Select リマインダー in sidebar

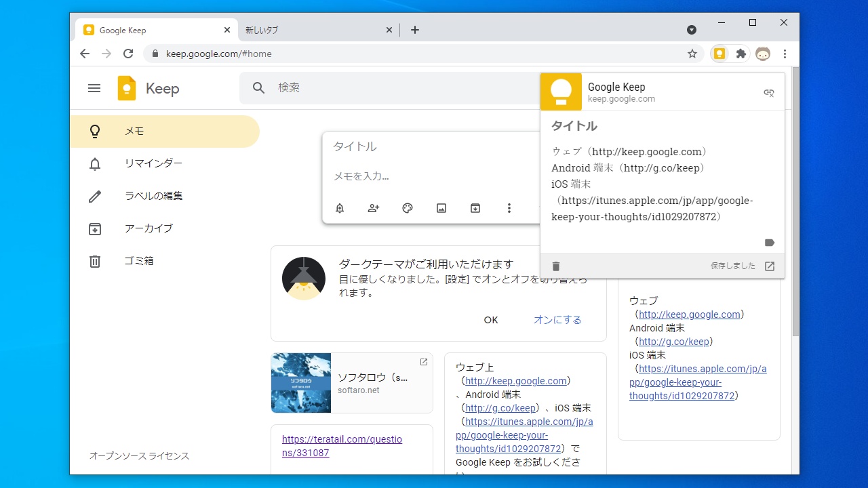165,164
